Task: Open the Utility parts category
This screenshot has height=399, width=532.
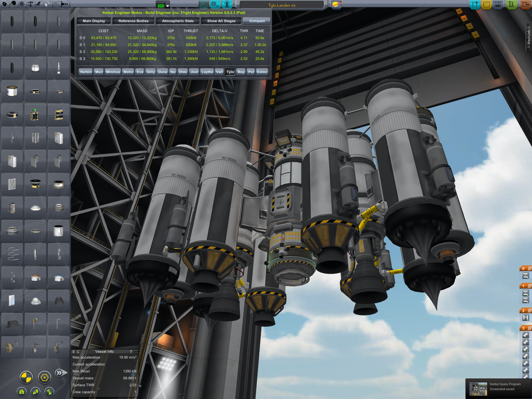Action: 47,4
